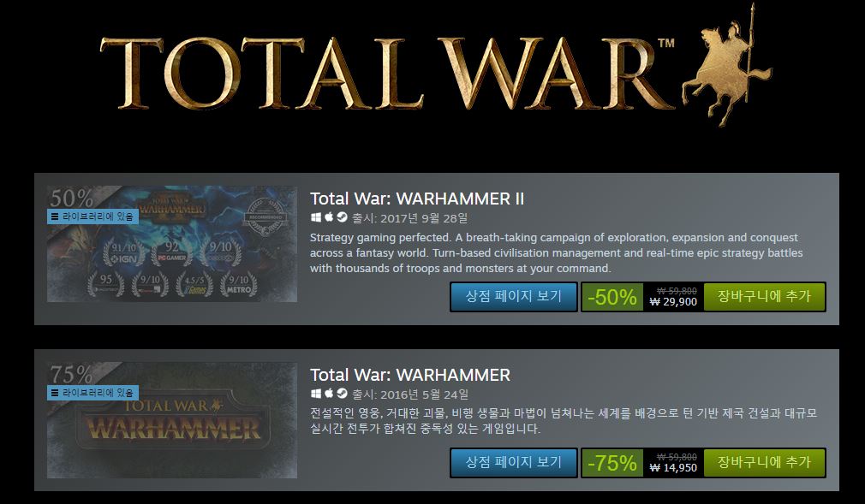Click the SteamOS icon under Total War: WARHAMMER

click(x=342, y=394)
